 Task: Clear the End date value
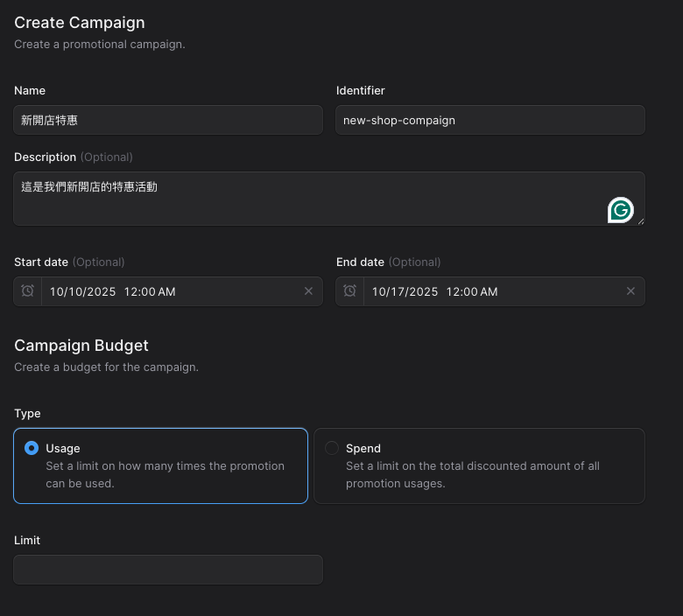[x=630, y=291]
